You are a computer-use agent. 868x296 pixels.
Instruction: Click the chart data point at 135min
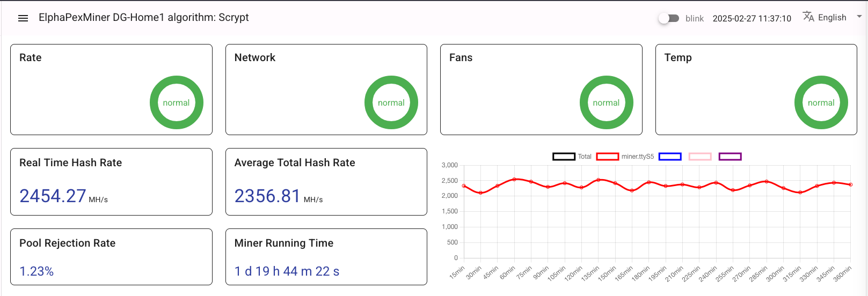[599, 180]
